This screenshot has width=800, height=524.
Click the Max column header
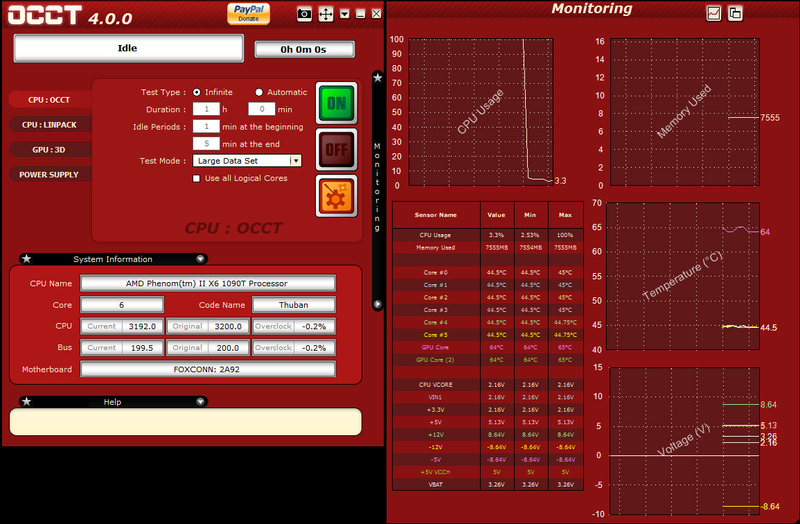pos(565,215)
